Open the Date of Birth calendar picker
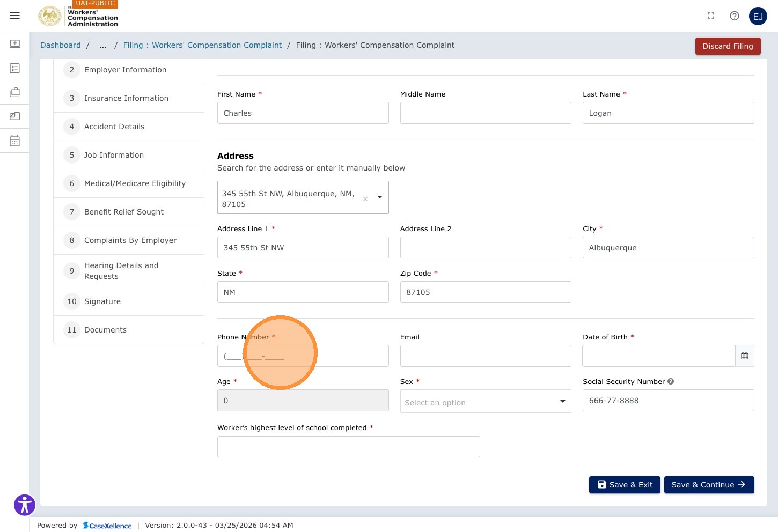The image size is (778, 532). [x=745, y=356]
